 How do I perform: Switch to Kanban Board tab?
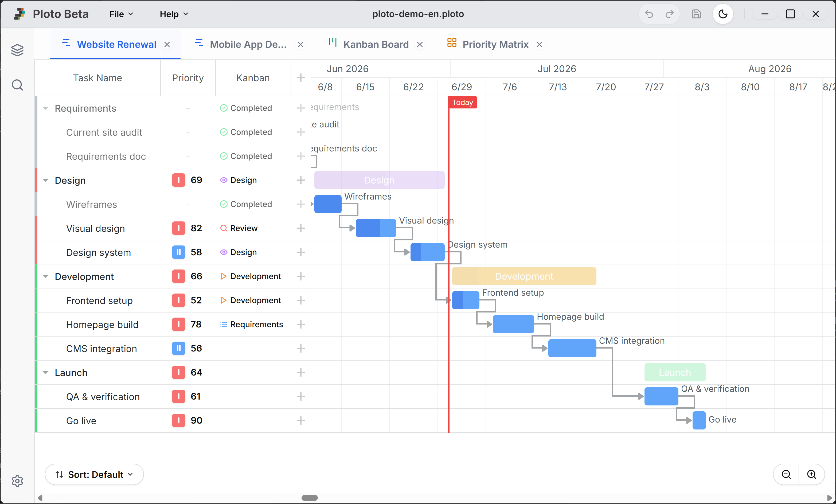coord(376,44)
